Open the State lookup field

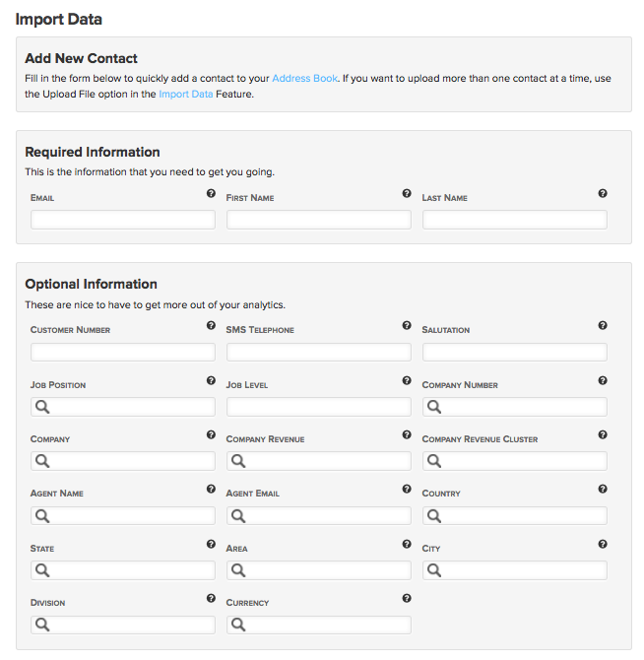click(x=122, y=570)
